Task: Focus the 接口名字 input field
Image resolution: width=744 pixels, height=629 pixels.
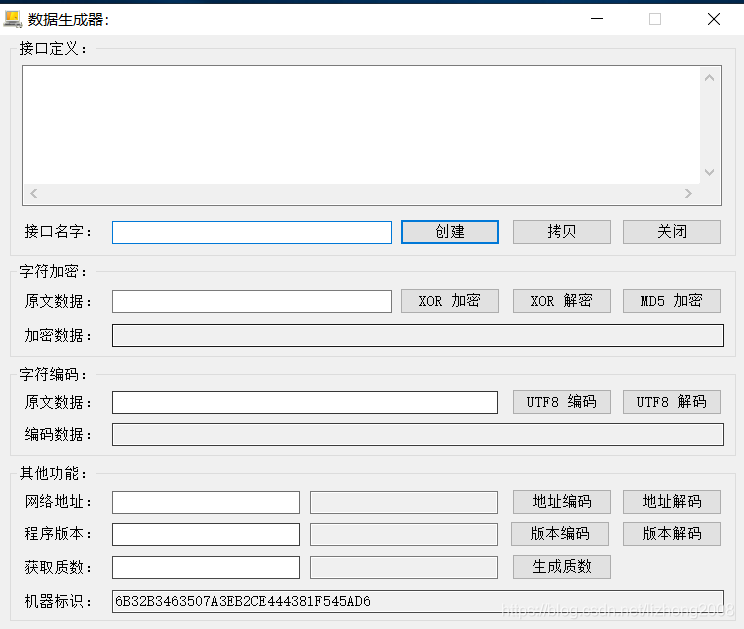Action: point(251,232)
